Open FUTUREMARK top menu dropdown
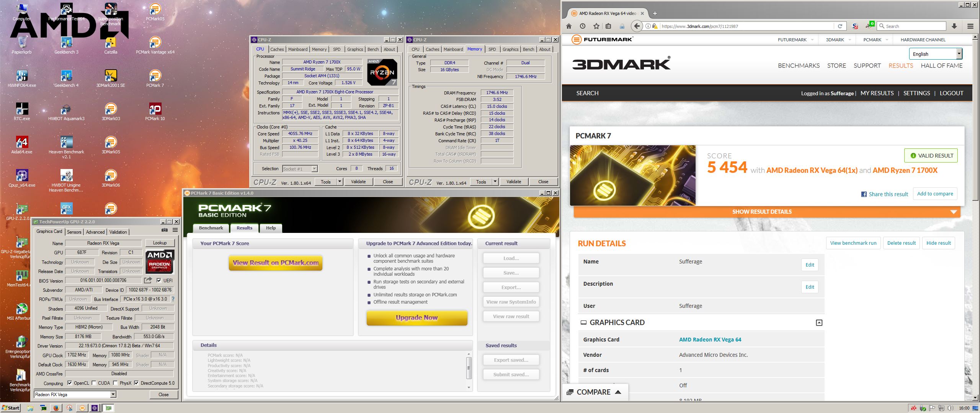 click(x=796, y=40)
